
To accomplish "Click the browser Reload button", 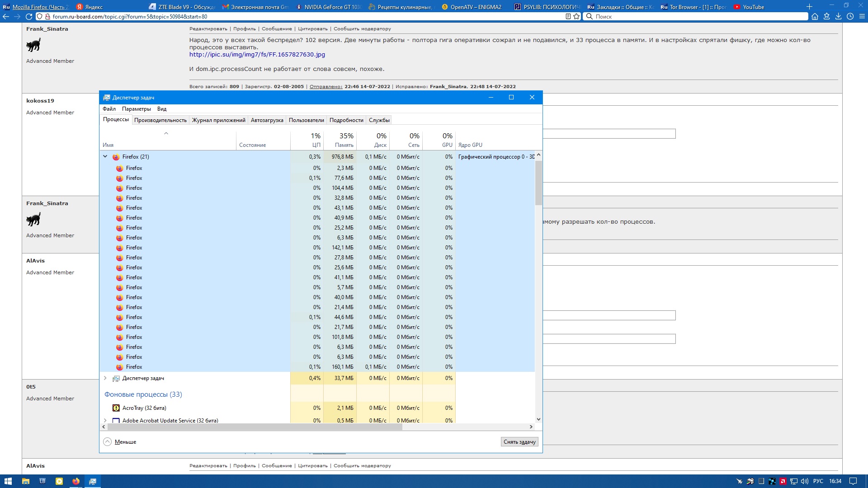I will [x=29, y=16].
